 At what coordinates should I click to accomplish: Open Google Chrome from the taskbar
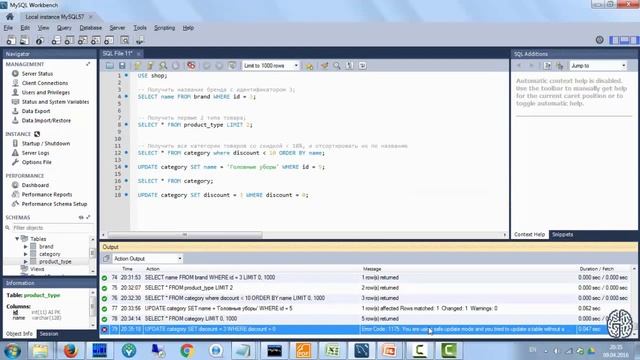point(187,350)
